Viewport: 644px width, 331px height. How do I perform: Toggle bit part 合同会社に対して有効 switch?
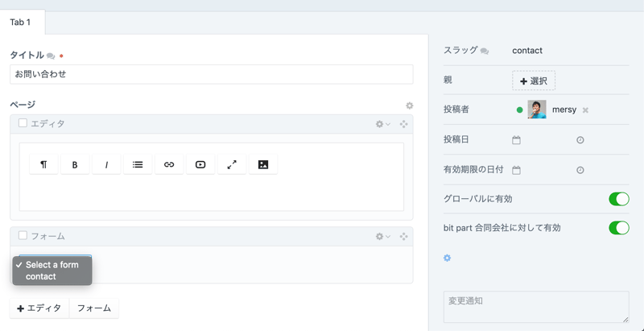pyautogui.click(x=618, y=228)
